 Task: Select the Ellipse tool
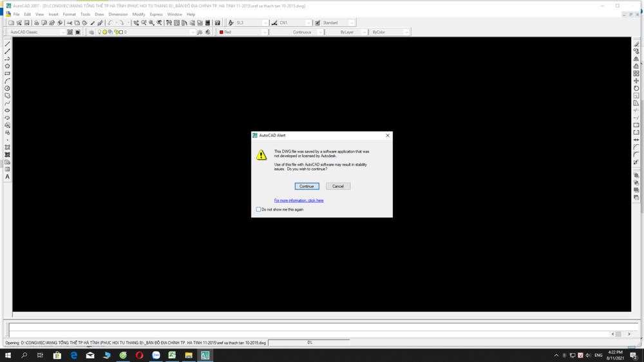pos(7,111)
